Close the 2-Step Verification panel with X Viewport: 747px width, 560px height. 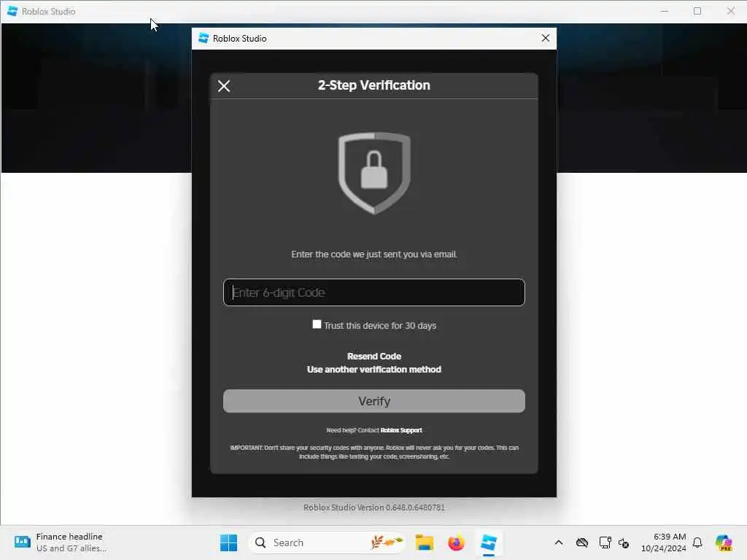tap(224, 86)
